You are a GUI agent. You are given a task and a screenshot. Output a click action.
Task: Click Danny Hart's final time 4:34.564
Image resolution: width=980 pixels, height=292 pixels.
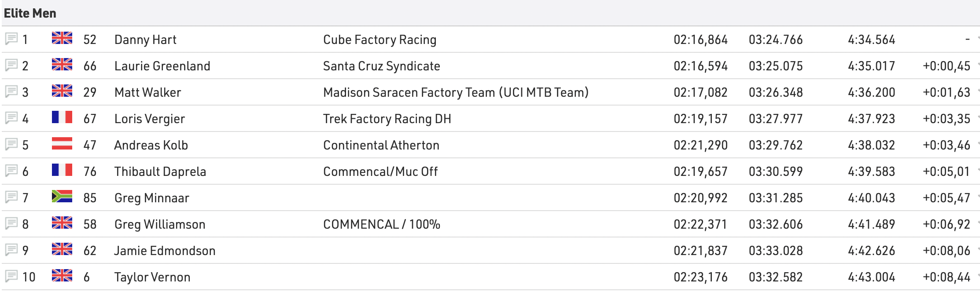[871, 40]
